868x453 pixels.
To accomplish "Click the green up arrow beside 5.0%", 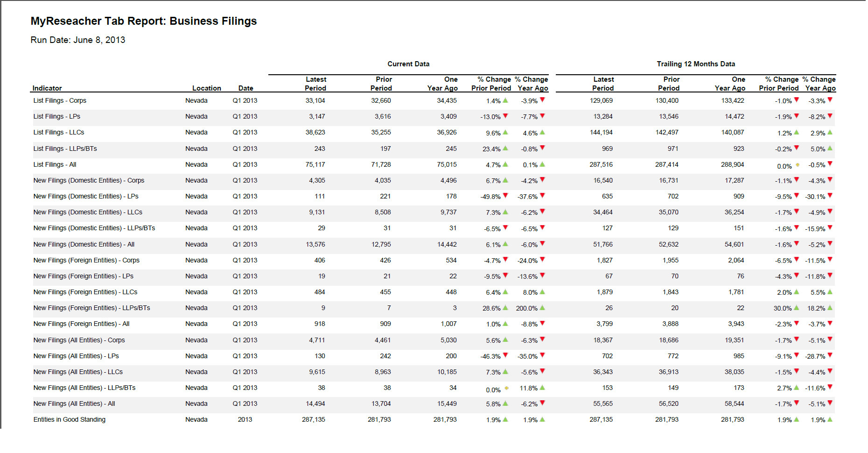I will click(x=830, y=148).
